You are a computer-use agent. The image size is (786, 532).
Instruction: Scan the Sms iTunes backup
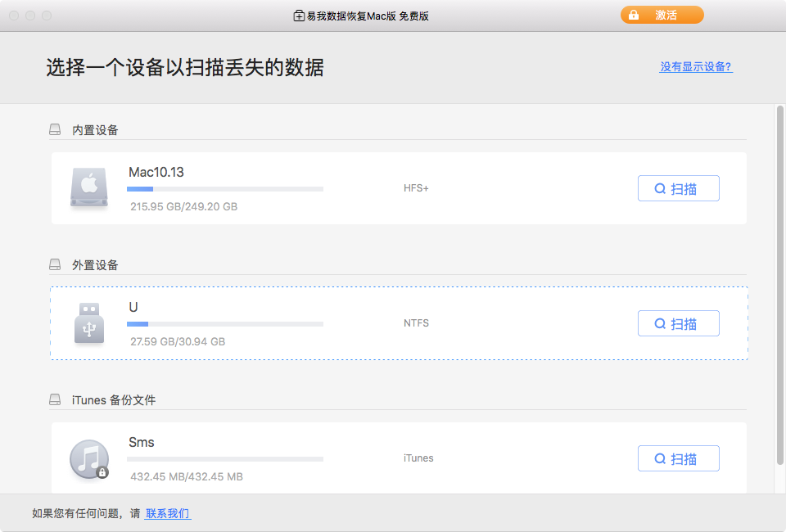tap(678, 458)
